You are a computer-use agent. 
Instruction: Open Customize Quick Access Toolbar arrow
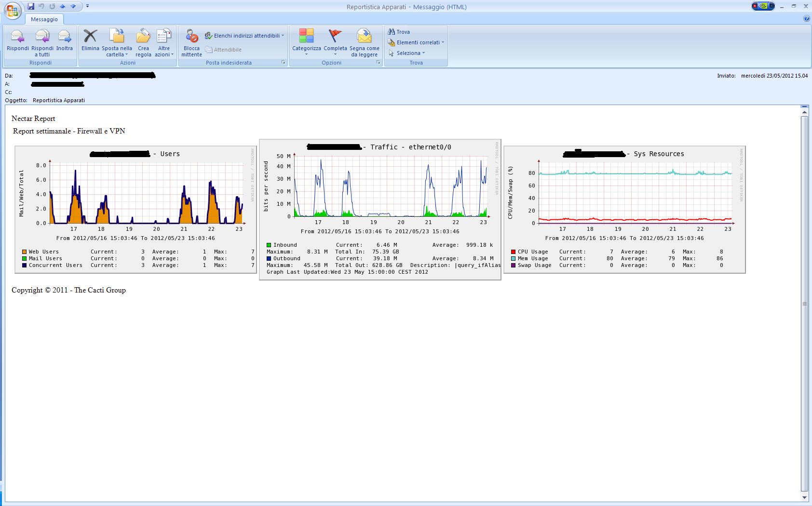point(87,6)
